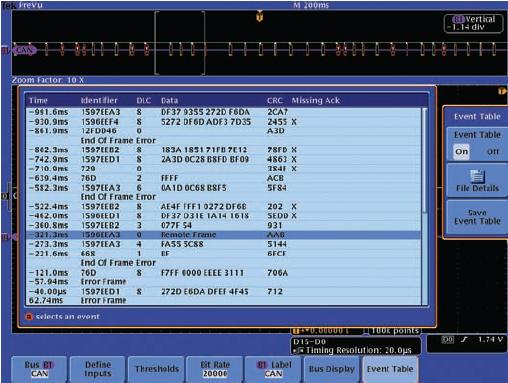
Task: Click the orange trigger position marker
Action: [260, 16]
